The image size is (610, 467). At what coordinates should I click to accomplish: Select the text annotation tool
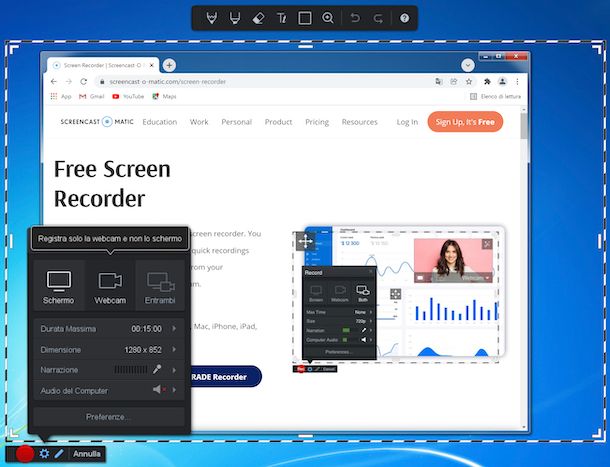pos(281,18)
